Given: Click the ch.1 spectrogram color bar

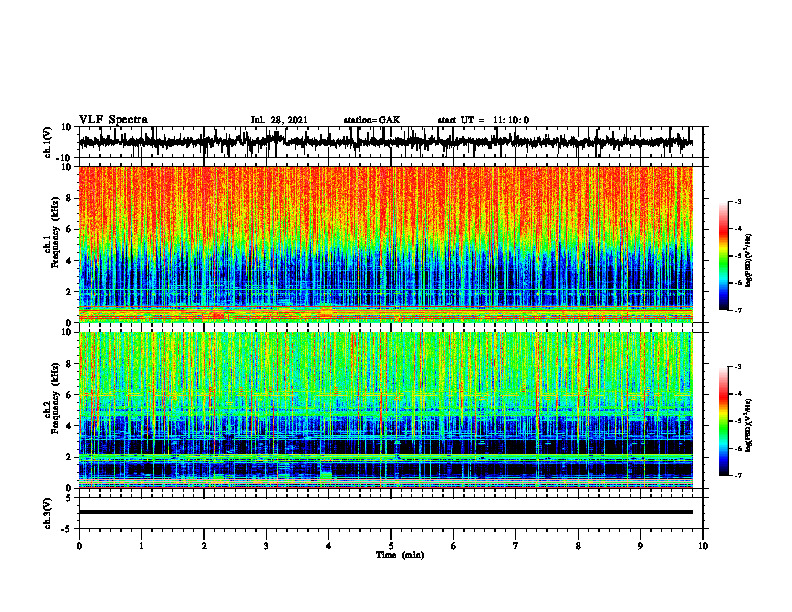Looking at the screenshot, I should click(x=723, y=256).
